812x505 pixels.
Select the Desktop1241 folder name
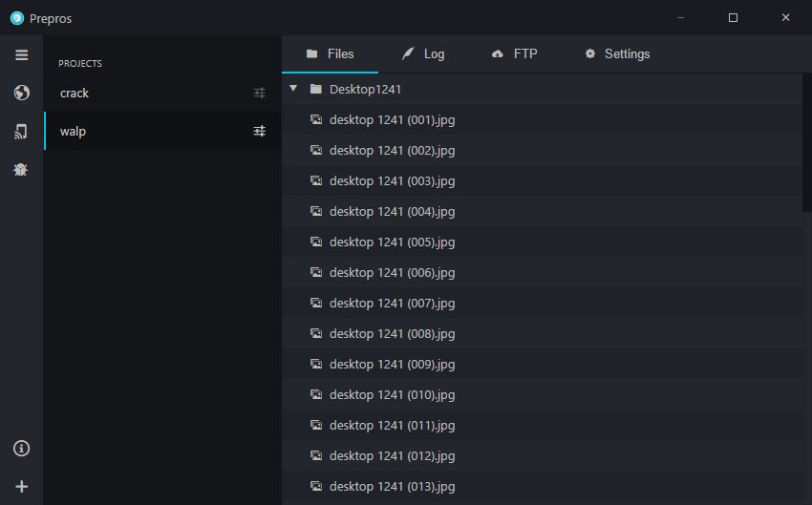tap(365, 90)
